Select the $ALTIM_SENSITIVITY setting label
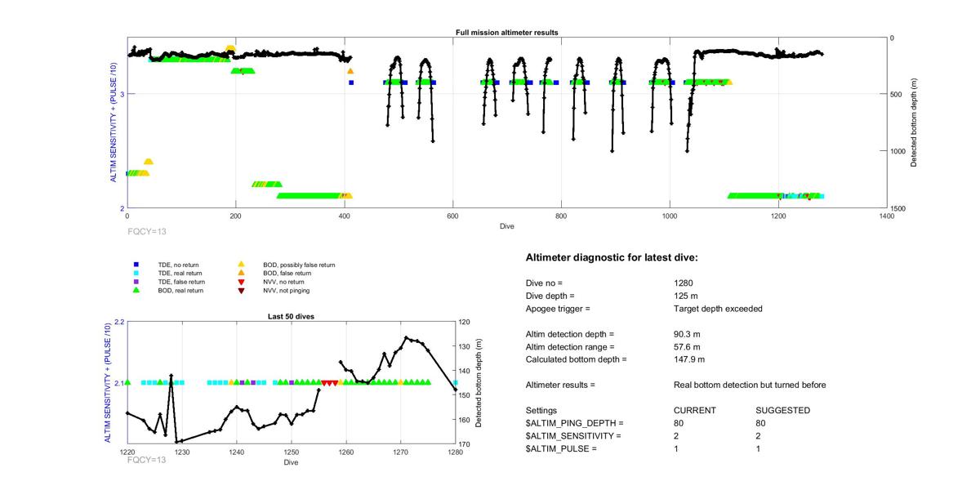 [573, 436]
